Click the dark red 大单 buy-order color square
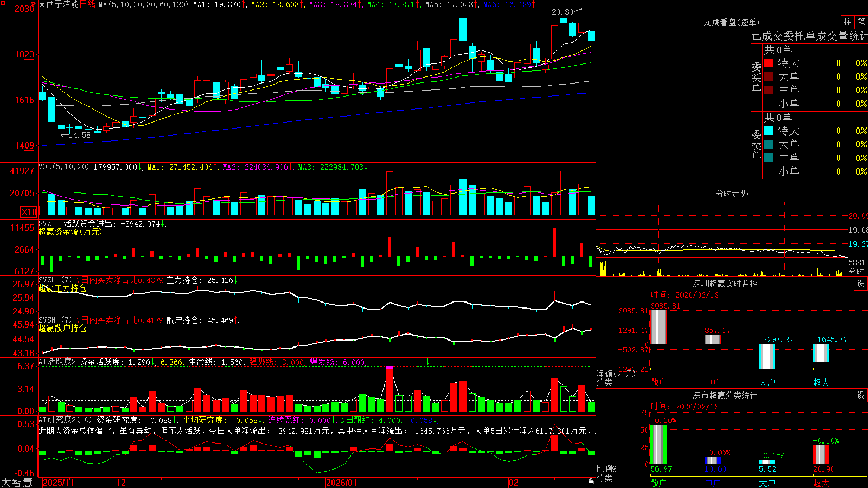The height and width of the screenshot is (488, 868). 768,76
